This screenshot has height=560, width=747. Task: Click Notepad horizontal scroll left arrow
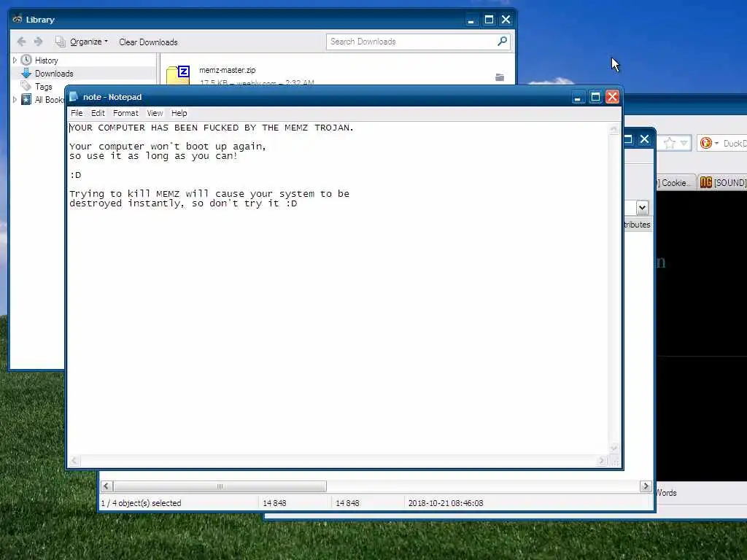click(74, 461)
